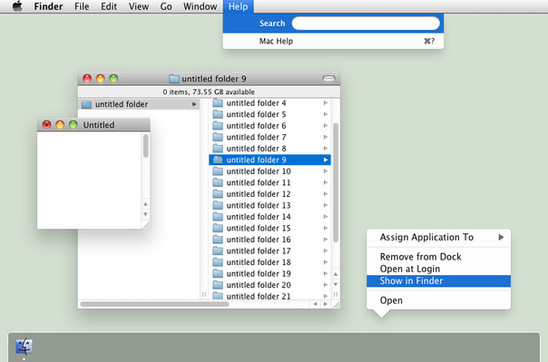Image resolution: width=548 pixels, height=362 pixels.
Task: Open the File menu
Action: [x=81, y=6]
